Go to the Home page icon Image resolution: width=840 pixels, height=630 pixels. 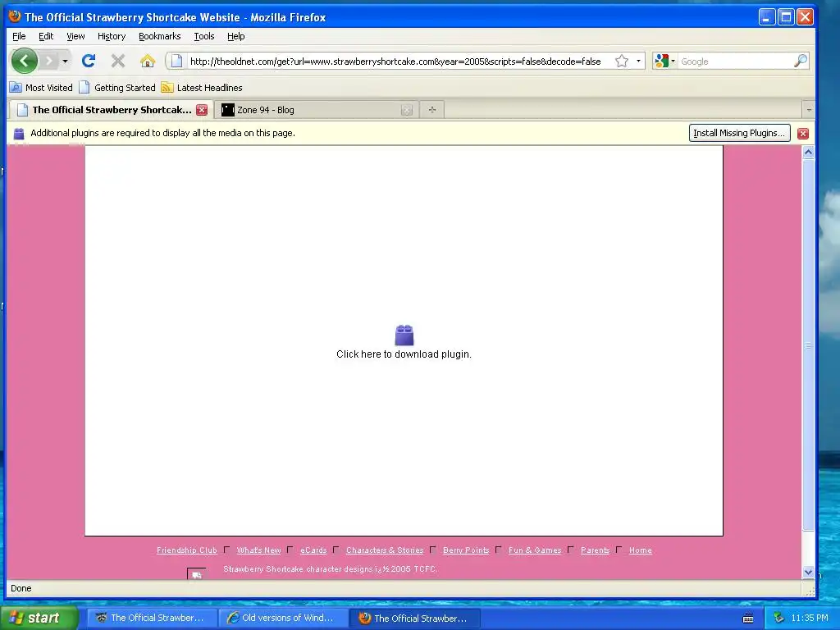[x=148, y=61]
